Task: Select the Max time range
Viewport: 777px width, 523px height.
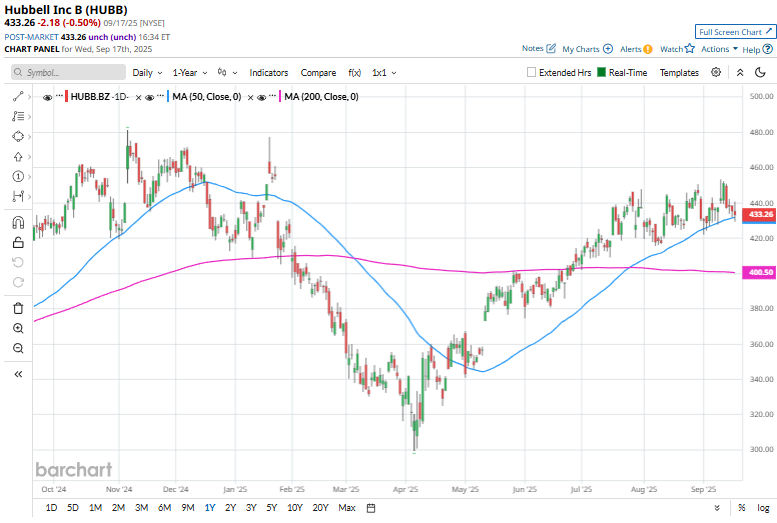Action: point(347,508)
